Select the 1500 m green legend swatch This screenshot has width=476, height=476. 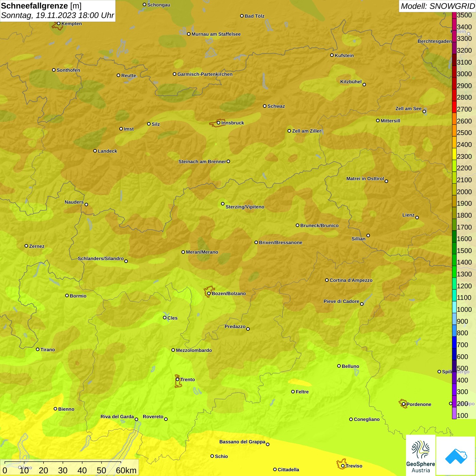click(x=454, y=248)
